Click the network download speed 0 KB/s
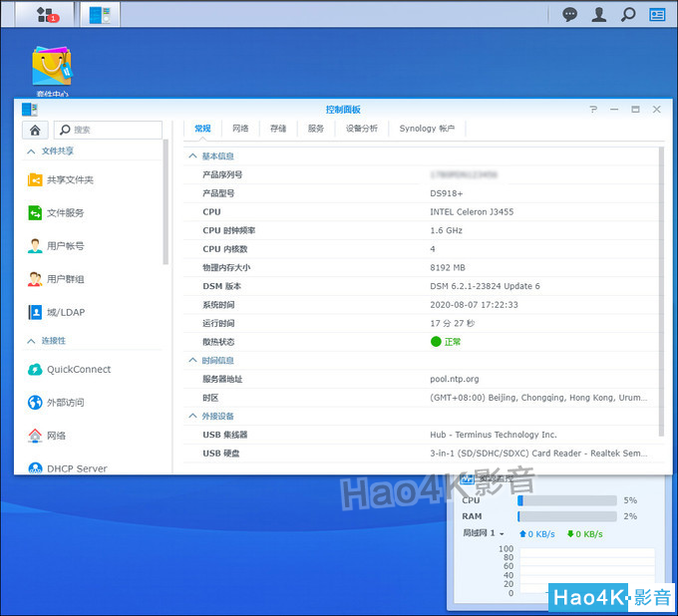The image size is (678, 616). (585, 534)
